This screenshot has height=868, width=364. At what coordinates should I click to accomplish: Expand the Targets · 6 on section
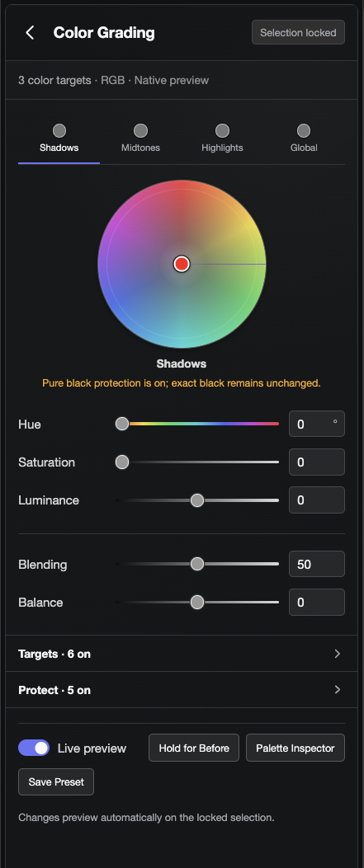coord(182,654)
